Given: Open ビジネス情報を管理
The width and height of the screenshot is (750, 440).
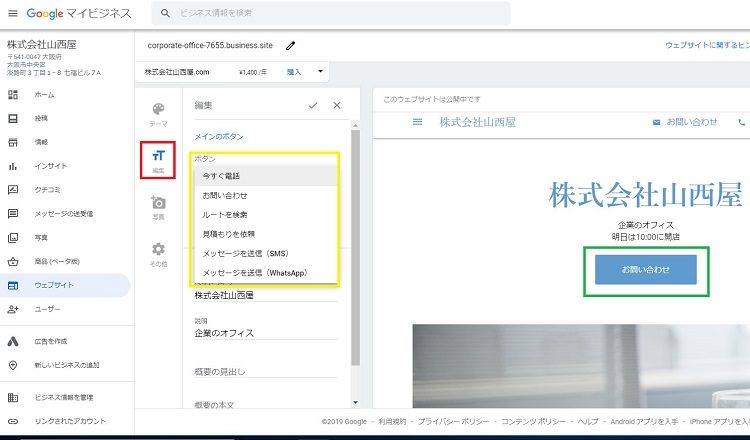Looking at the screenshot, I should (x=64, y=397).
